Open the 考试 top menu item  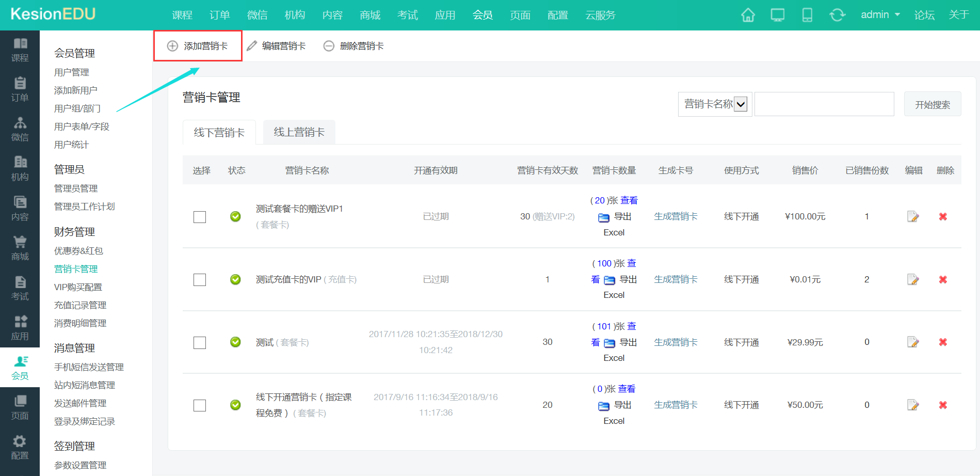pyautogui.click(x=407, y=15)
